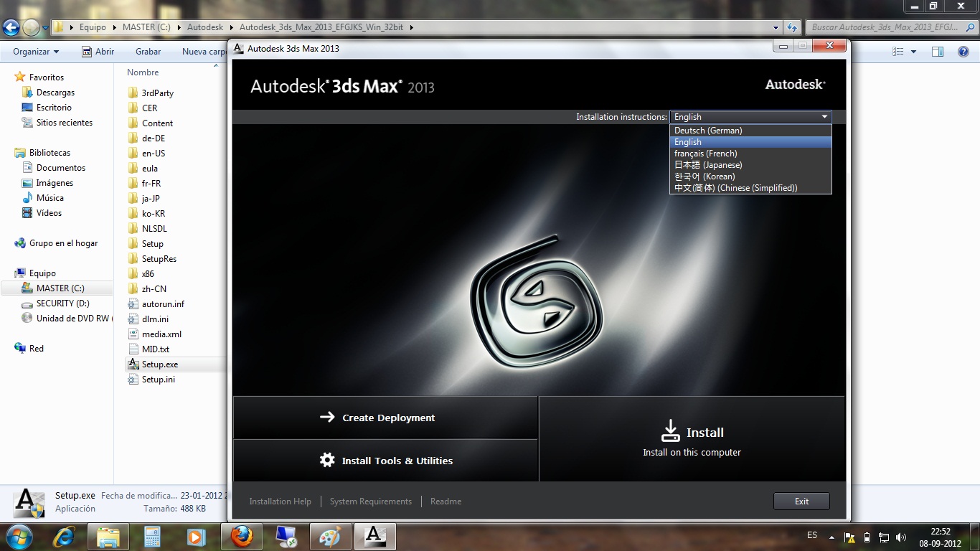Viewport: 980px width, 551px height.
Task: Click the Explorer back arrow button
Action: pos(11,28)
